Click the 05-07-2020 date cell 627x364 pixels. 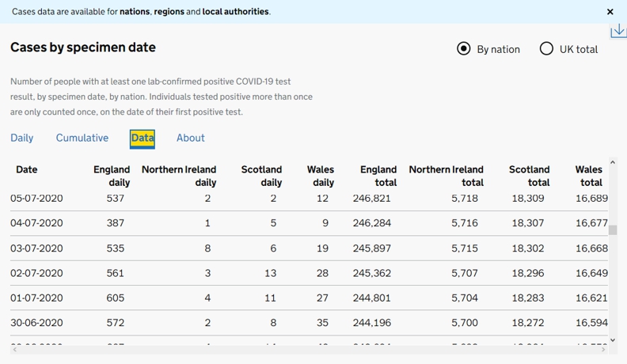point(36,199)
